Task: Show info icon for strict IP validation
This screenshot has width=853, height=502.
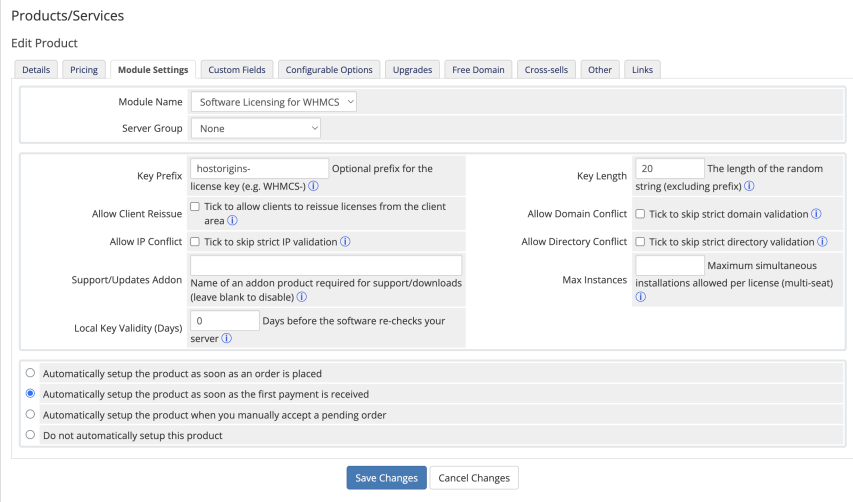Action: (x=345, y=241)
